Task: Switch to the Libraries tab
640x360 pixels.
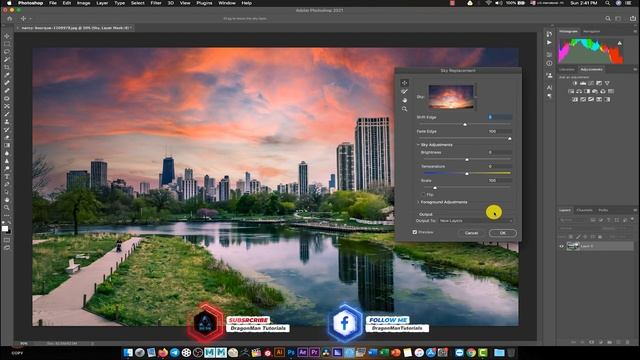Action: tap(567, 69)
